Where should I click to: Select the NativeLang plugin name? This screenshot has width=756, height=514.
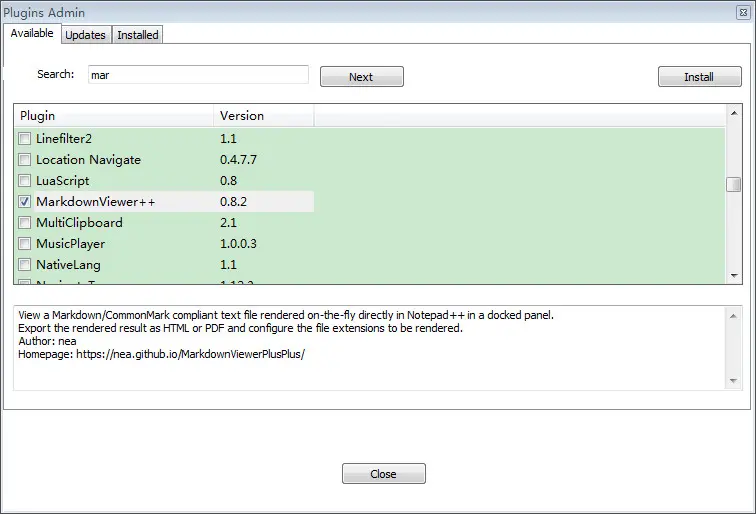click(68, 265)
